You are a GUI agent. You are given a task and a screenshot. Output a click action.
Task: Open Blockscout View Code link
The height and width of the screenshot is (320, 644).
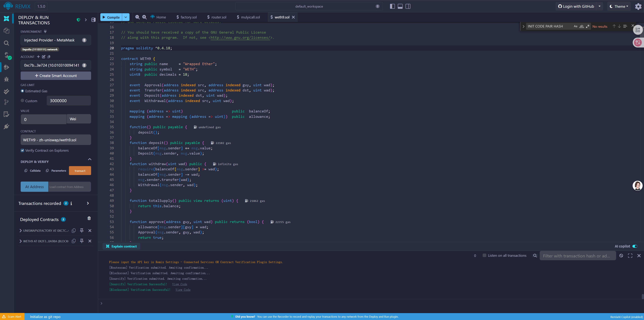[x=183, y=290]
